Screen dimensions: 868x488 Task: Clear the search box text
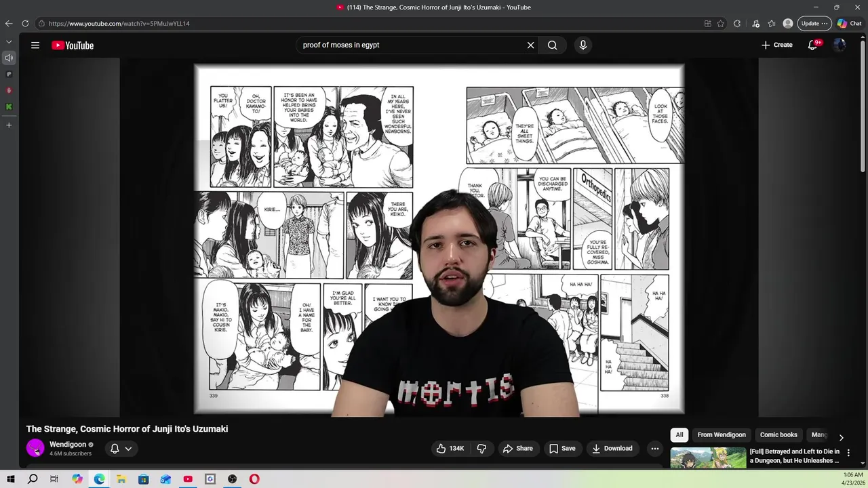530,45
